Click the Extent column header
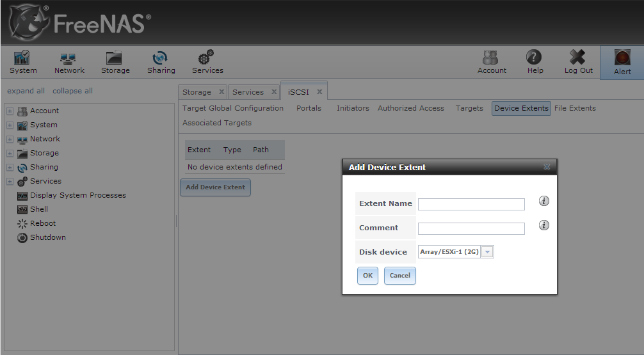Image resolution: width=644 pixels, height=355 pixels. pos(199,150)
